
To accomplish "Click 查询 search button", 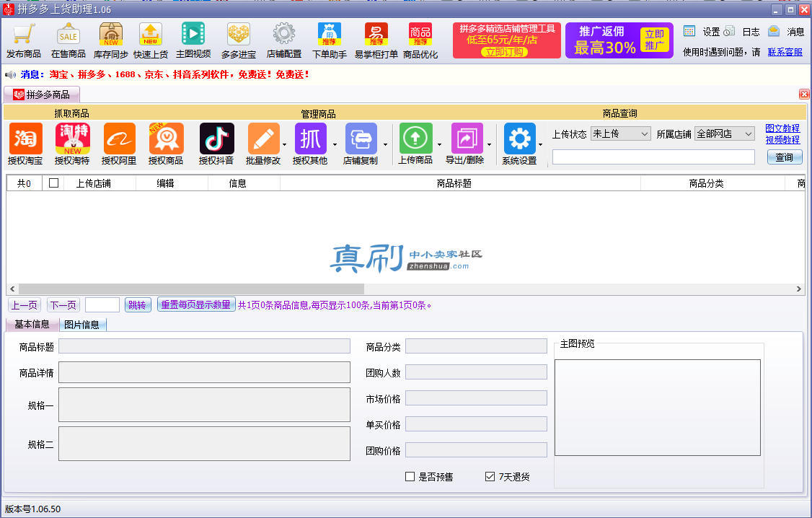I will 784,157.
